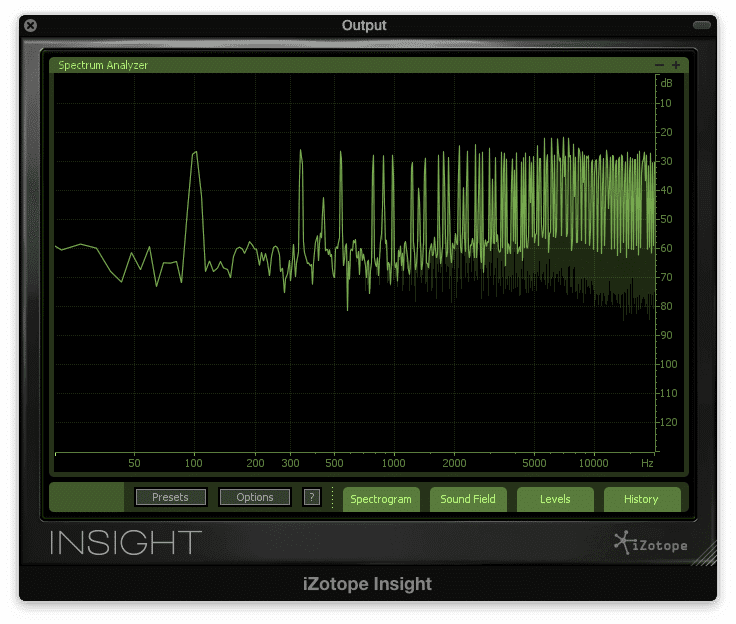
Task: Click the Output window title bar
Action: [x=364, y=25]
